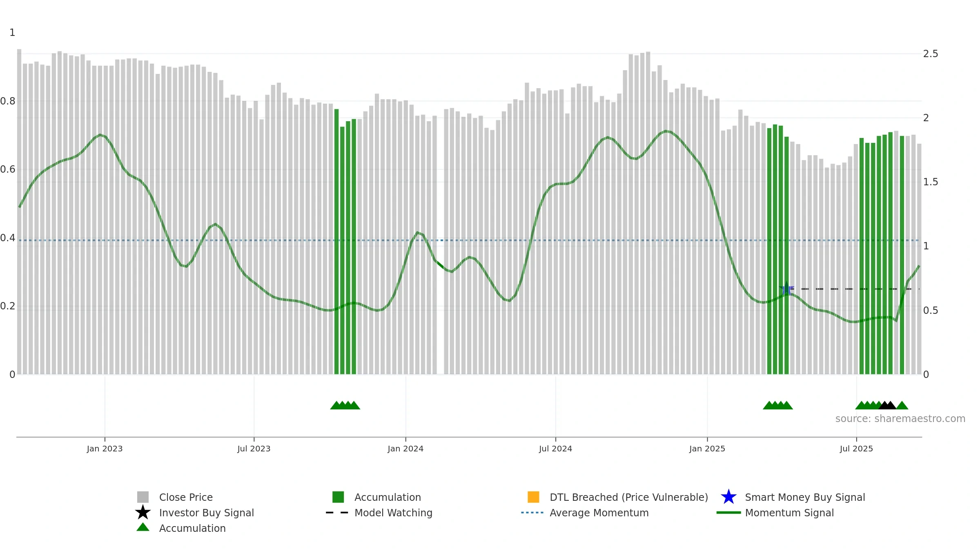Click the green Accumulation square legend icon
The image size is (980, 551).
(x=338, y=497)
